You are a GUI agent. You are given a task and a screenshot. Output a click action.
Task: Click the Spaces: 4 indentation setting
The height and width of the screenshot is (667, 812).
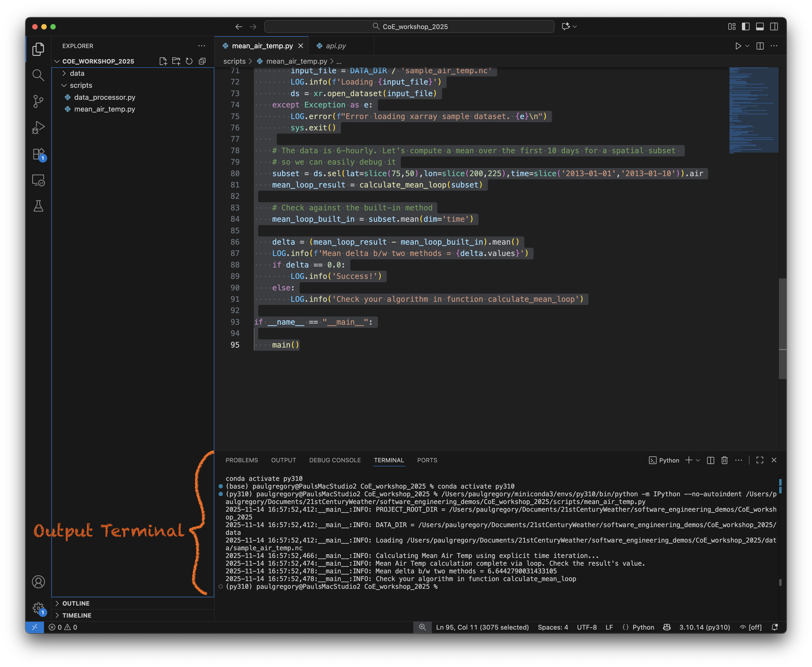[552, 627]
